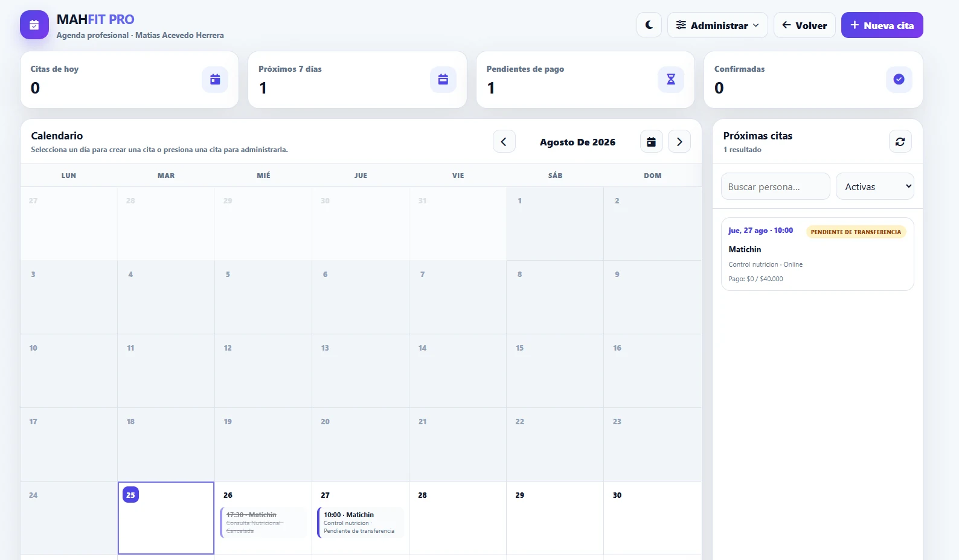Image resolution: width=959 pixels, height=560 pixels.
Task: Select day 30 in the calendar
Action: pos(652,518)
